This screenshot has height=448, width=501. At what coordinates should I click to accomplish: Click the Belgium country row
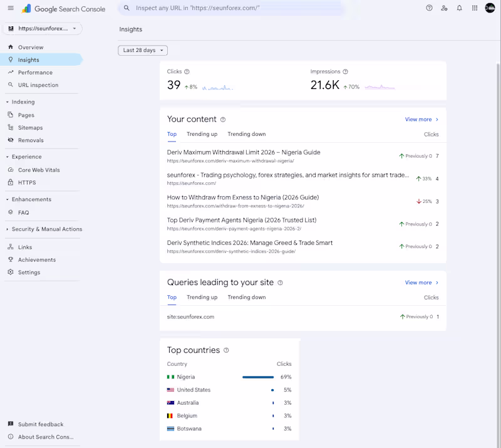229,416
